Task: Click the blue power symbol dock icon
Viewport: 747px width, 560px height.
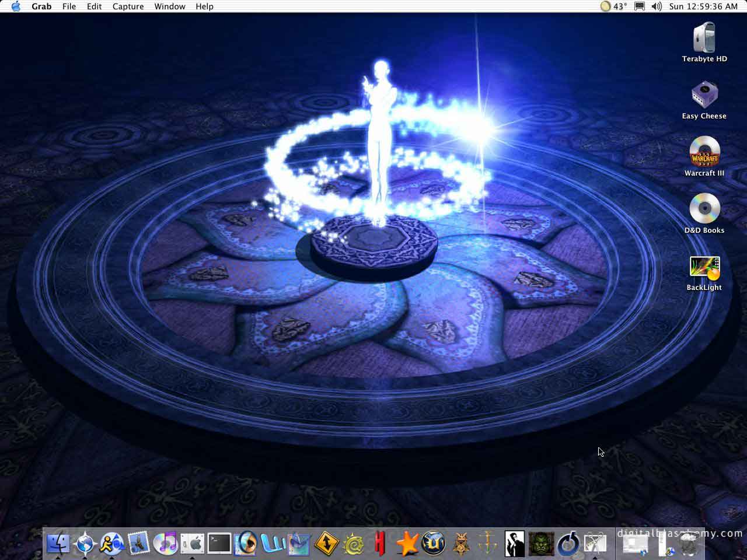Action: tap(568, 544)
